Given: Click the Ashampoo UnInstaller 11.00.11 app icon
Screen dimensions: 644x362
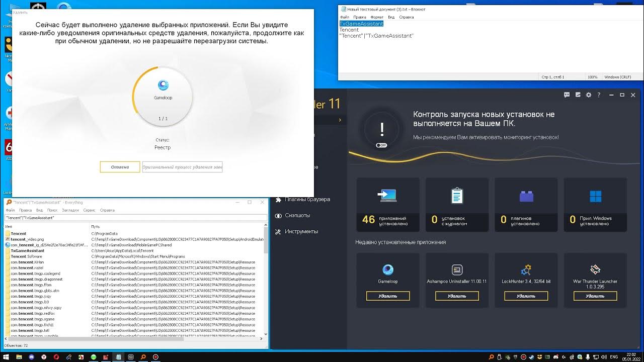Looking at the screenshot, I should (457, 269).
